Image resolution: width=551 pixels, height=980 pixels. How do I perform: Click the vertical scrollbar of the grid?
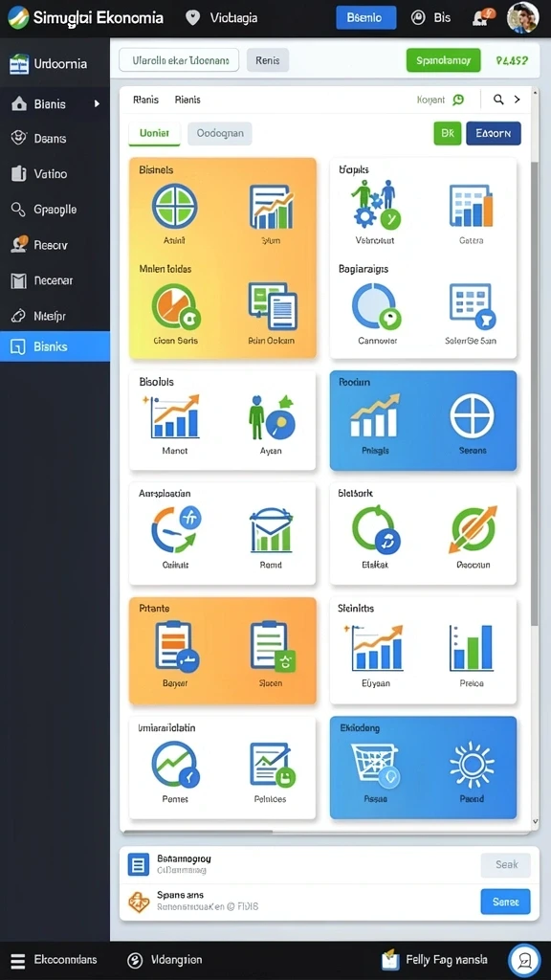(x=534, y=393)
